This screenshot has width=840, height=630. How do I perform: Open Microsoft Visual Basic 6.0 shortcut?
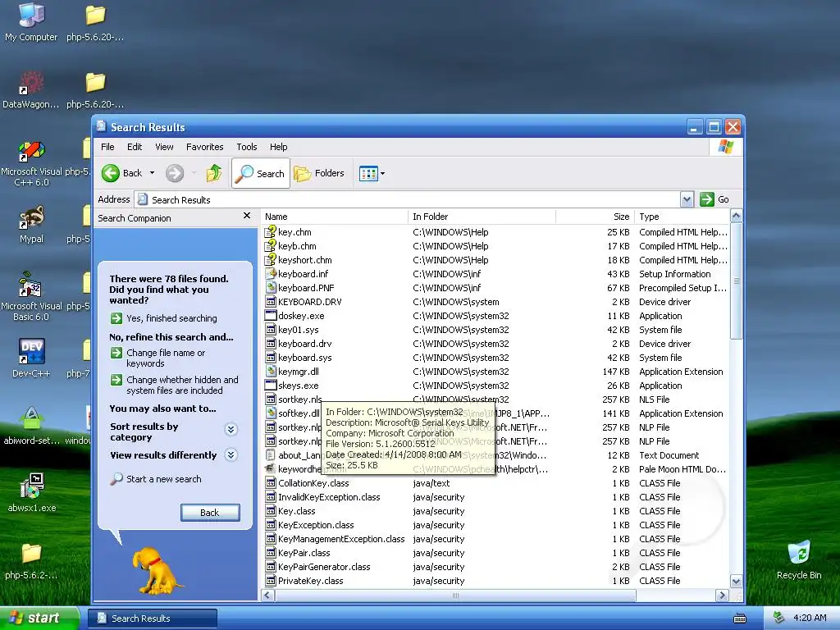[31, 296]
